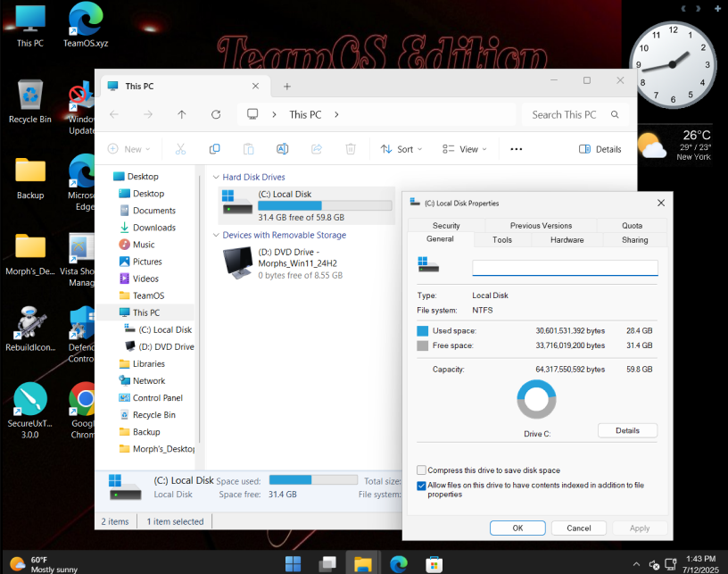Refresh the This PC view

[216, 114]
